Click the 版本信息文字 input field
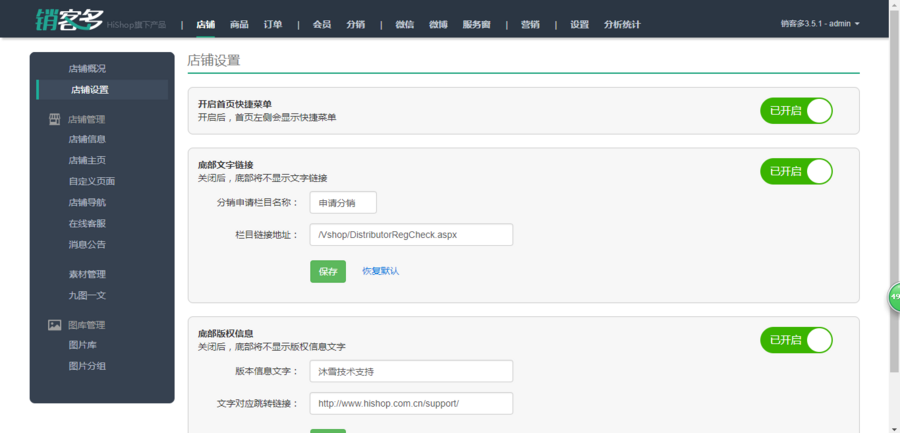 coord(411,372)
